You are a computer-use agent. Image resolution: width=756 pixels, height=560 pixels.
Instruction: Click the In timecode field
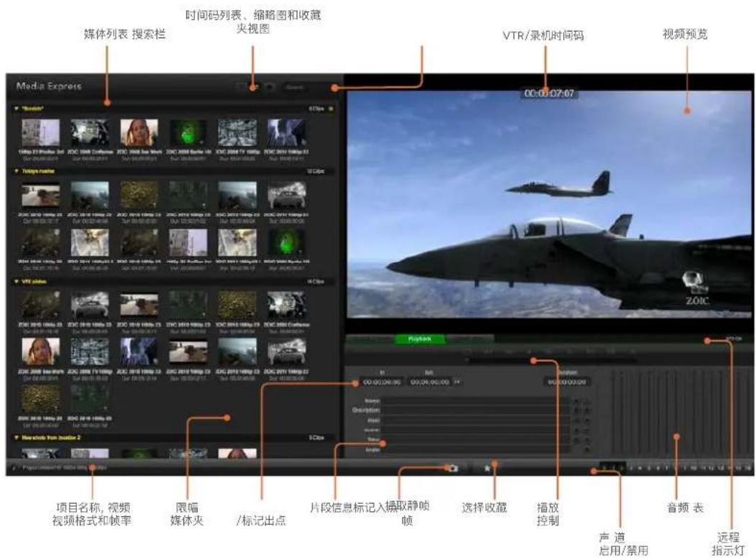(x=381, y=382)
